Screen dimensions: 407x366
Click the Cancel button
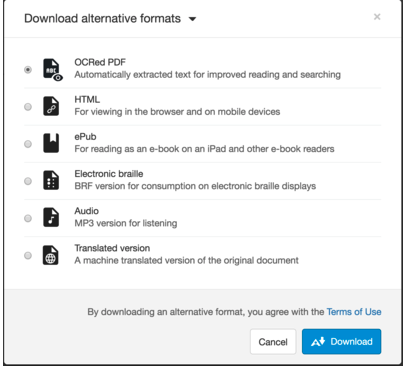point(273,342)
